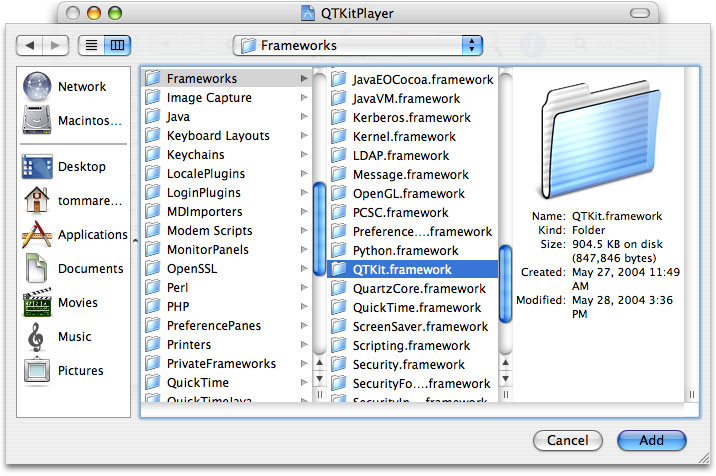This screenshot has width=716, height=476.
Task: Expand the QuickTime folder arrow
Action: (x=304, y=382)
